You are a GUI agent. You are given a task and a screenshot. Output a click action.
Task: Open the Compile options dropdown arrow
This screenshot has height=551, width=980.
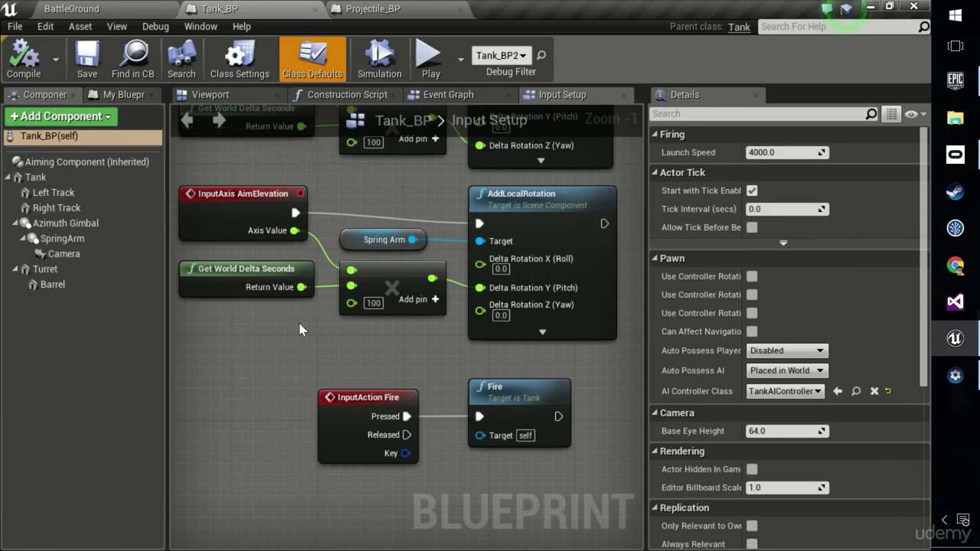click(x=55, y=59)
